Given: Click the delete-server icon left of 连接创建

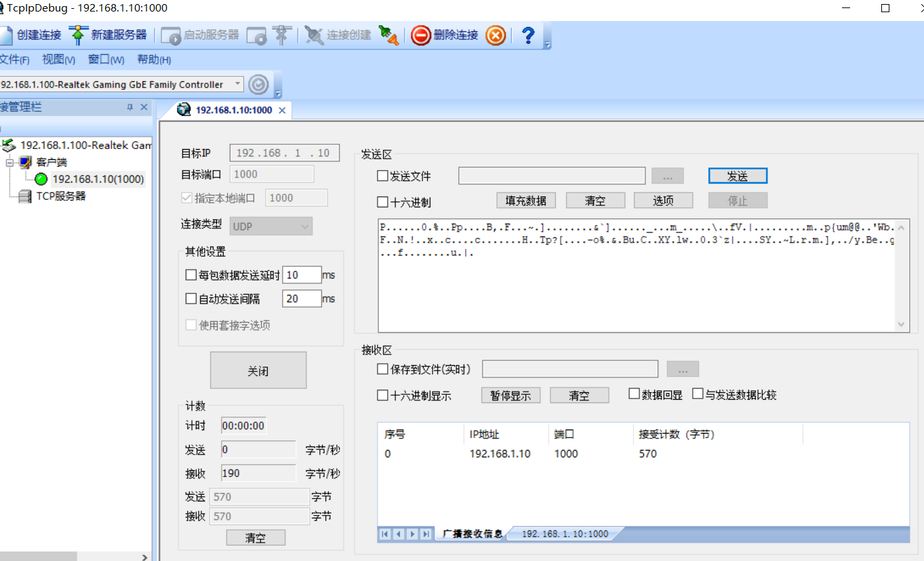Looking at the screenshot, I should [x=282, y=35].
